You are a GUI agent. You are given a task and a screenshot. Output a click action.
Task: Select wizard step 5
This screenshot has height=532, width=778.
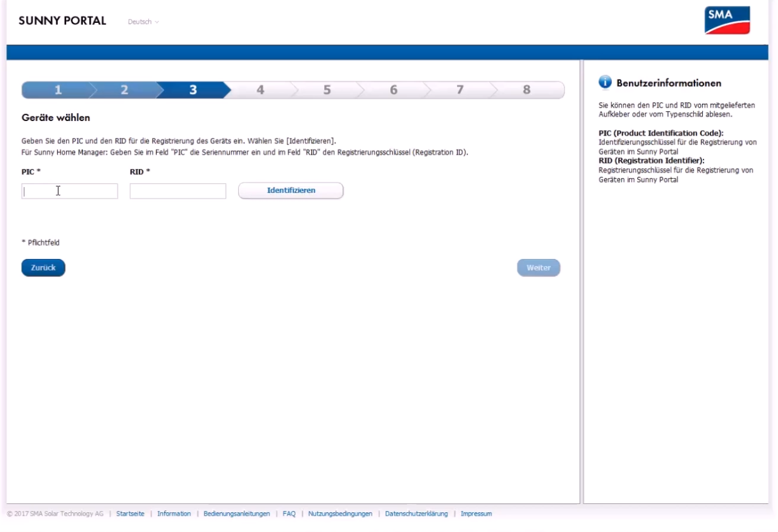327,90
